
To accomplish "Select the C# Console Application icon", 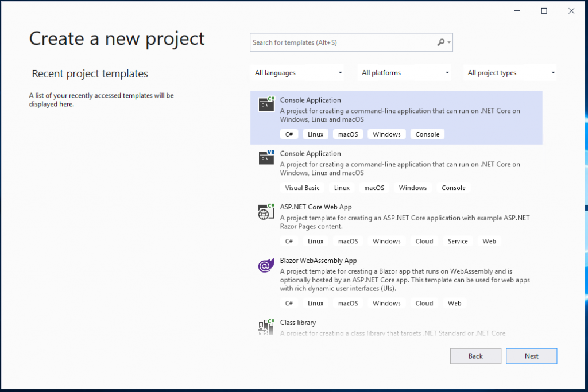I will (266, 104).
